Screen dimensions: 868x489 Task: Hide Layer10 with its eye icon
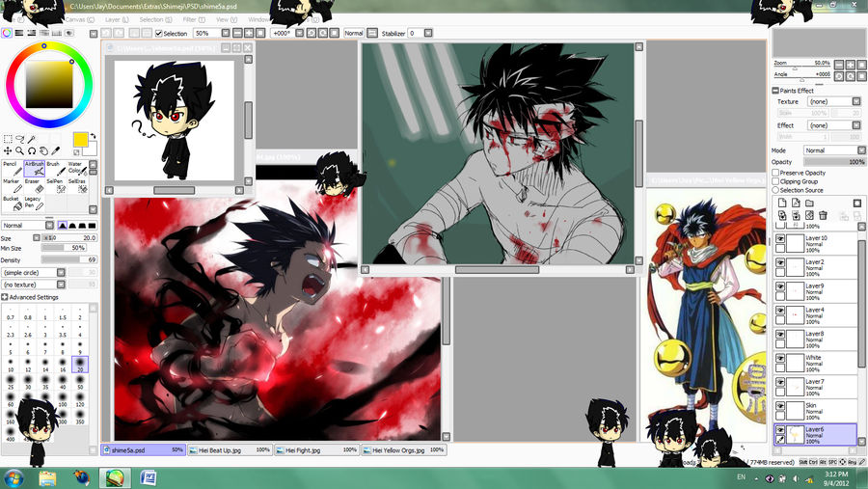[x=780, y=238]
